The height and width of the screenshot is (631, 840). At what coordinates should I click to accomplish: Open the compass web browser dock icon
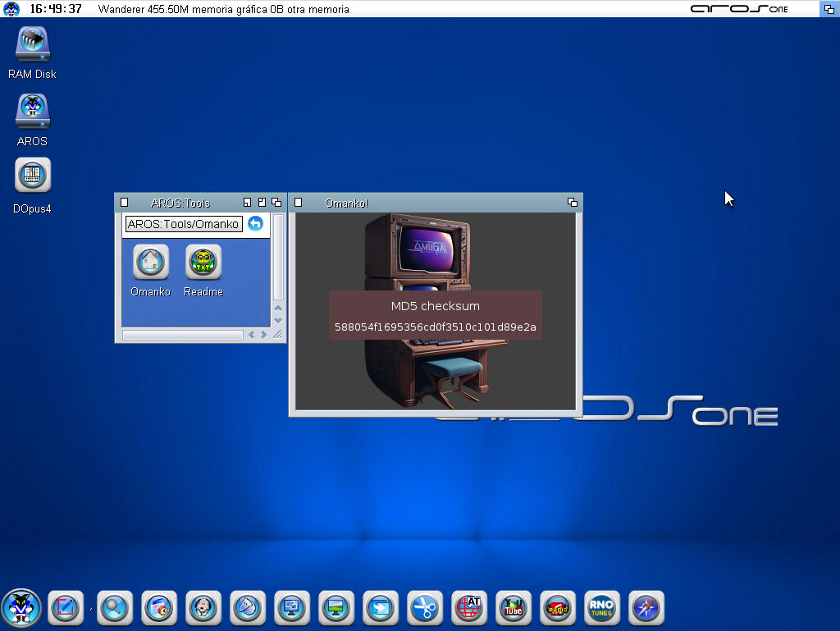tap(646, 608)
